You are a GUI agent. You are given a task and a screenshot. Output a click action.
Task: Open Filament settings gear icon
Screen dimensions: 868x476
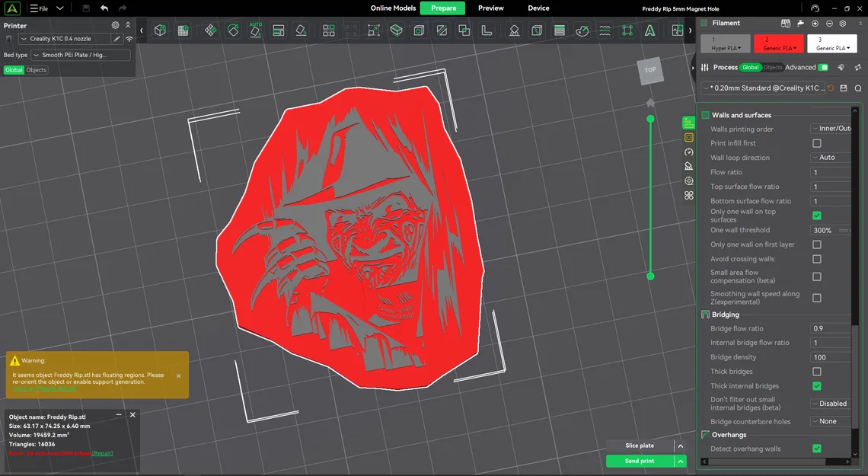tap(843, 24)
